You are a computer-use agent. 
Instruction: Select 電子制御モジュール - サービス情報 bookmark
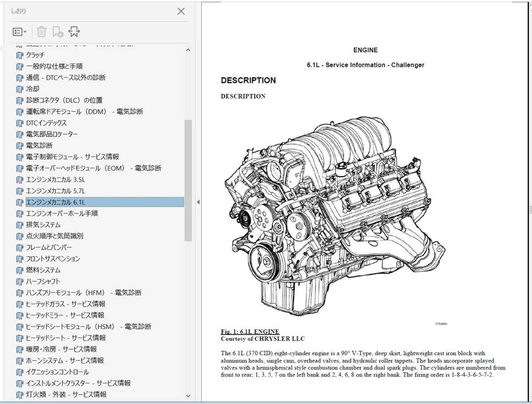coord(72,157)
